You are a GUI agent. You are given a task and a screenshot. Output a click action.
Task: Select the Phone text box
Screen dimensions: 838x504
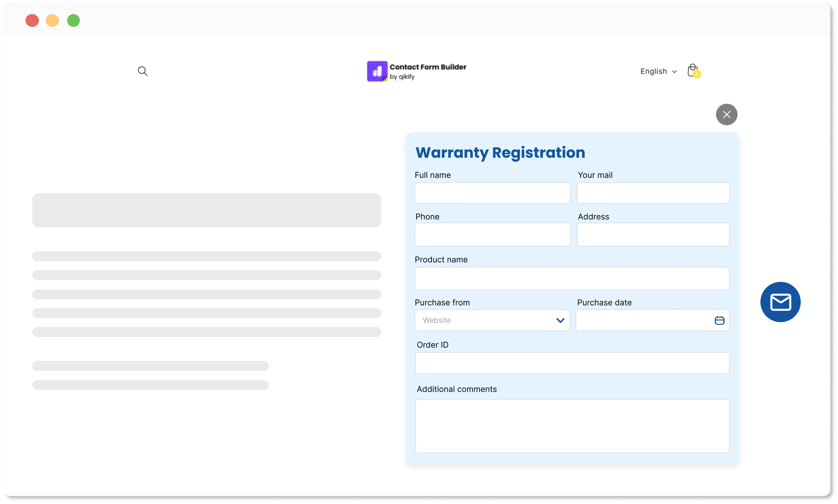pyautogui.click(x=492, y=234)
